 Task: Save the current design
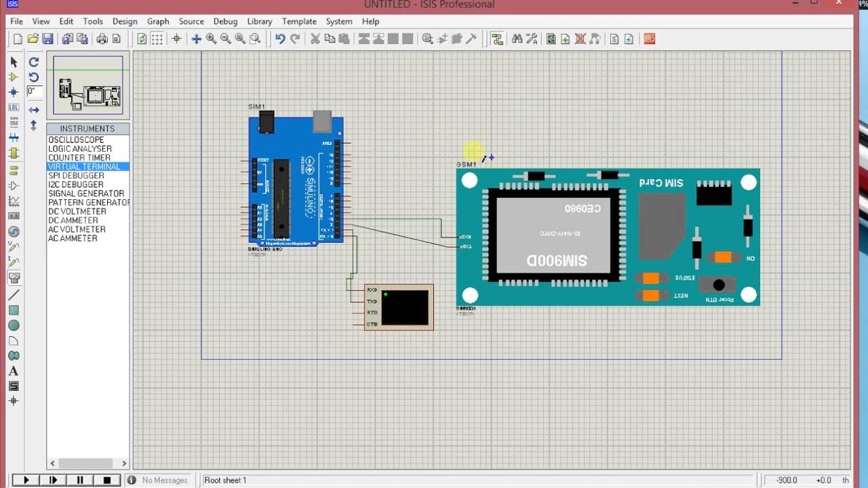click(47, 39)
